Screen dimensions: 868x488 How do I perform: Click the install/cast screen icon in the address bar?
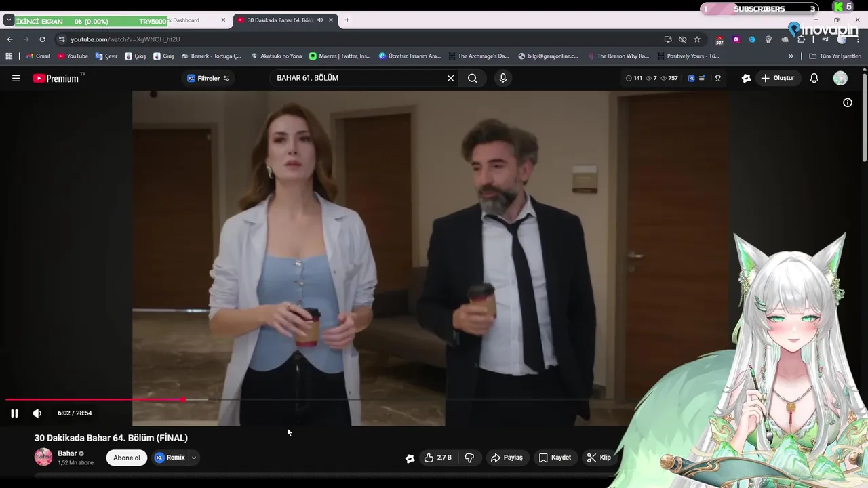[x=668, y=39]
